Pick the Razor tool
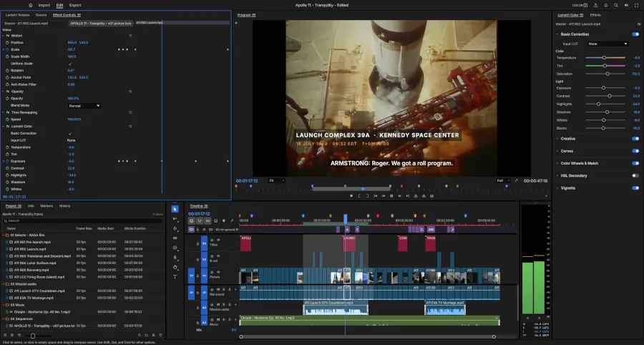Image resolution: width=644 pixels, height=345 pixels. (x=175, y=238)
